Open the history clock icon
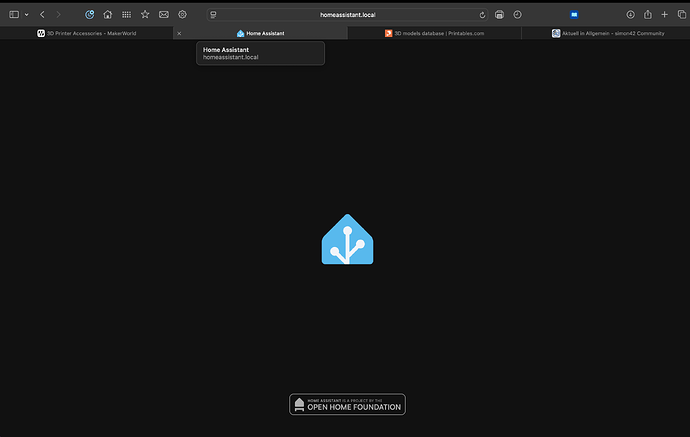This screenshot has width=690, height=437. coord(518,15)
